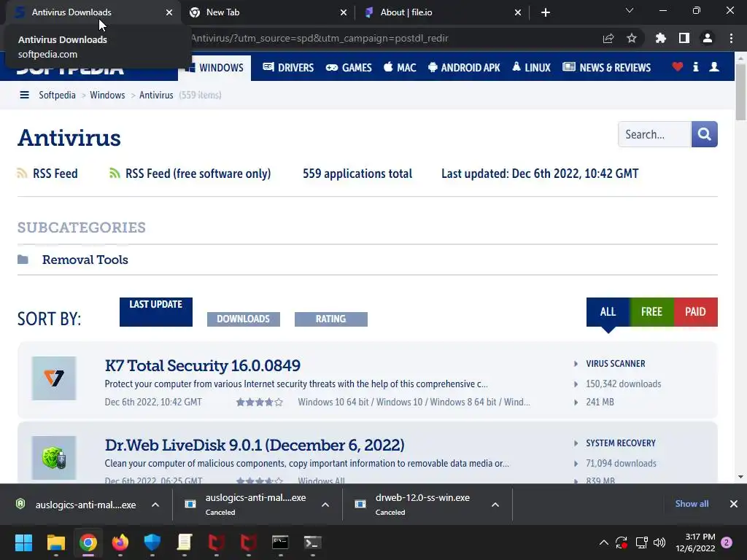This screenshot has height=560, width=747.
Task: Click the info icon in Softpedia header
Action: click(696, 67)
